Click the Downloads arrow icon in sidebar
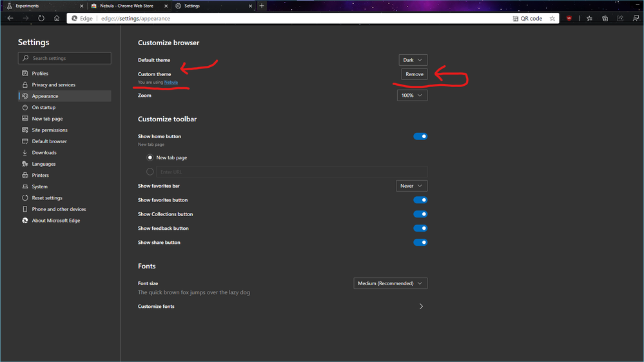This screenshot has width=644, height=362. pos(25,152)
